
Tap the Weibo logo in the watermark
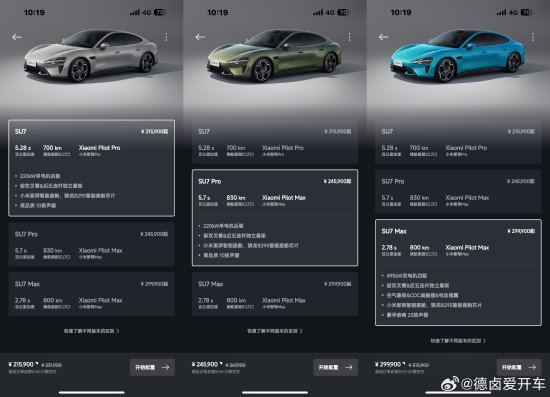(449, 384)
